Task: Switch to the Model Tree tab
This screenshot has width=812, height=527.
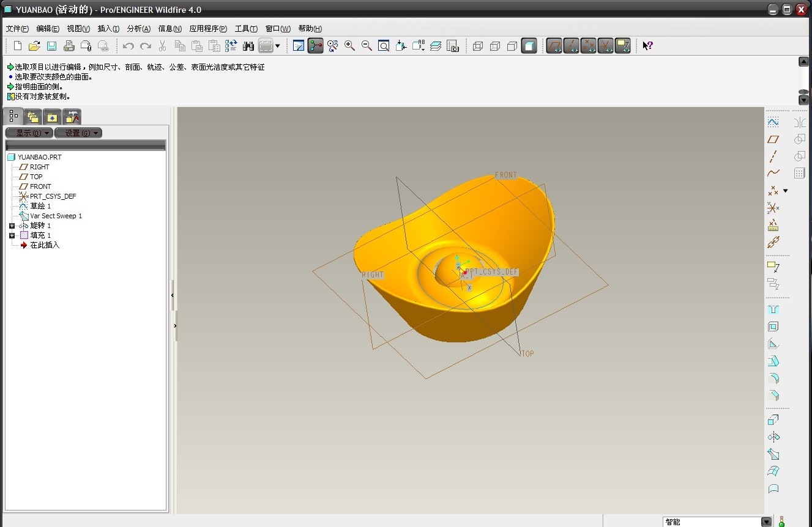Action: pos(13,116)
